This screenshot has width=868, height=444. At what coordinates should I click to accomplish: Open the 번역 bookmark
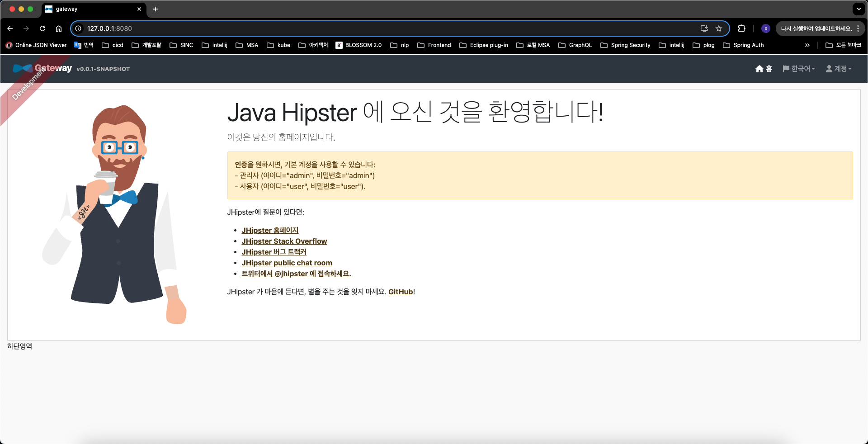[84, 45]
